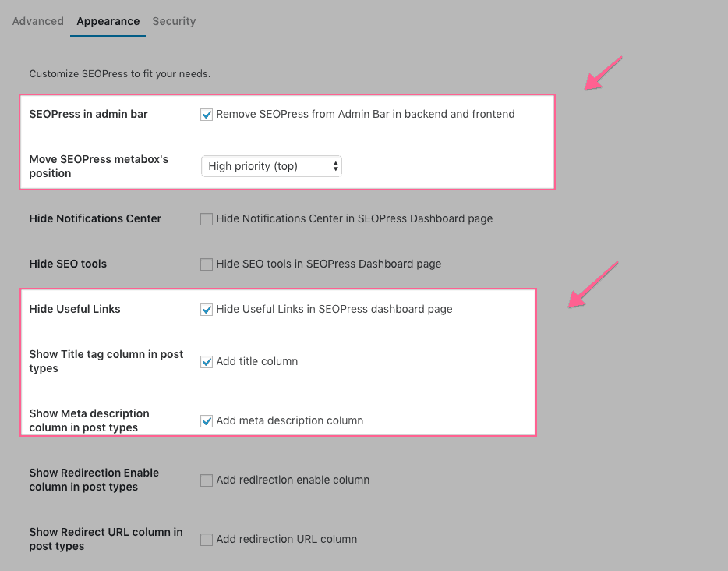Toggle the Add title column checkbox
The height and width of the screenshot is (571, 728).
pos(207,361)
